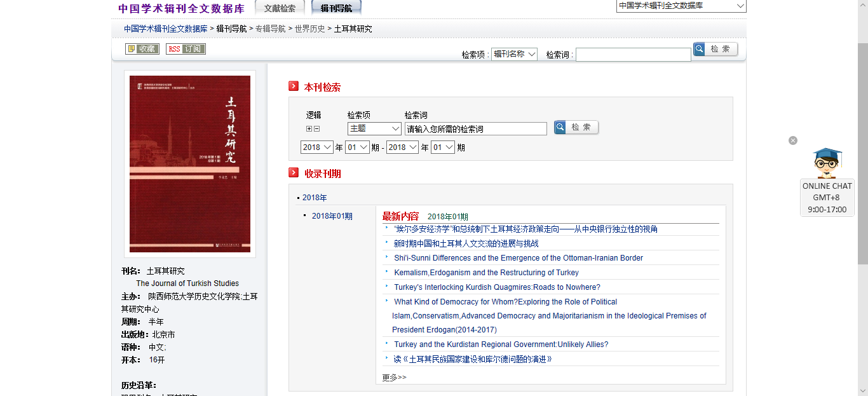Click the 土耳其研究 journal cover image

(x=190, y=164)
